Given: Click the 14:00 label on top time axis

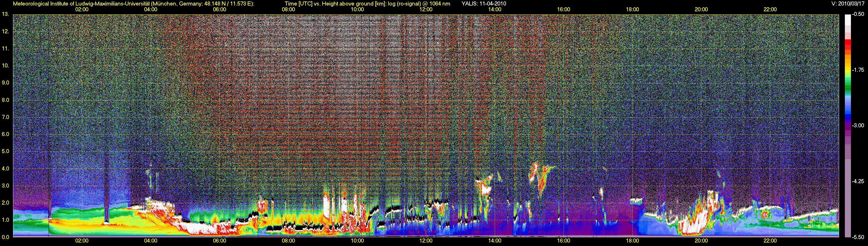Looking at the screenshot, I should [495, 10].
